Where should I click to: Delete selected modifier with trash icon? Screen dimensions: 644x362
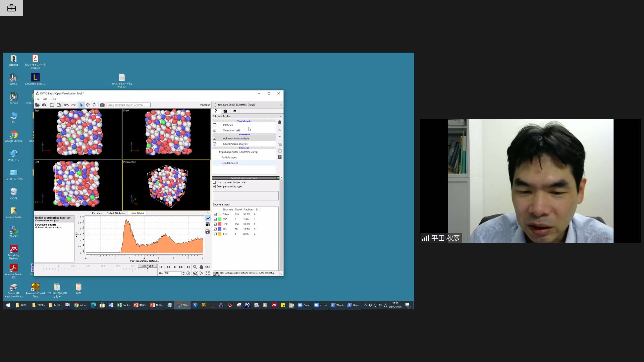pyautogui.click(x=280, y=123)
